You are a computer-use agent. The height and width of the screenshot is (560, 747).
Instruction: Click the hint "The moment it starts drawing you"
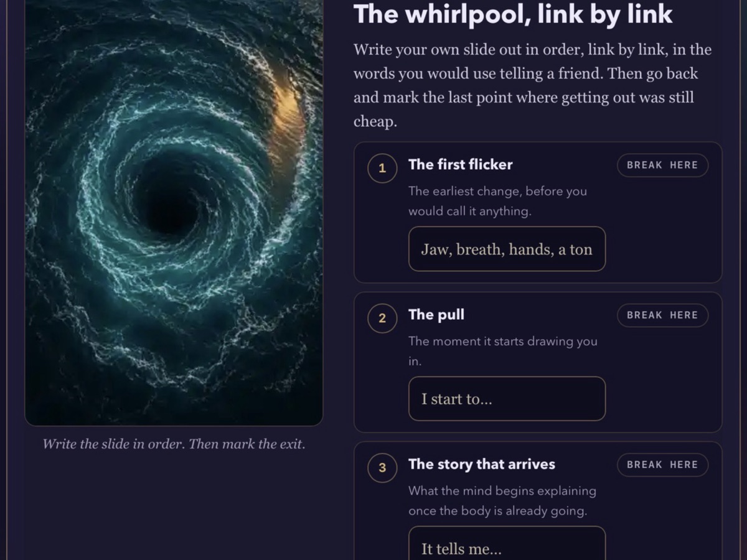[503, 341]
